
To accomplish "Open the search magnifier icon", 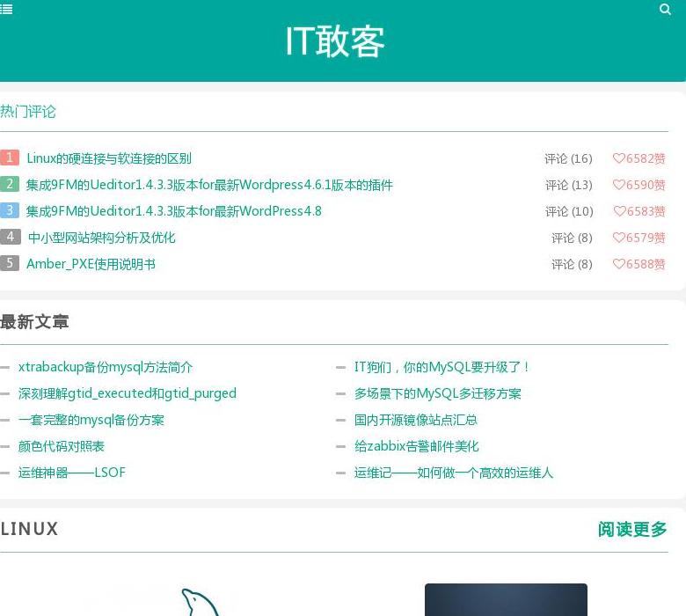I will (665, 9).
